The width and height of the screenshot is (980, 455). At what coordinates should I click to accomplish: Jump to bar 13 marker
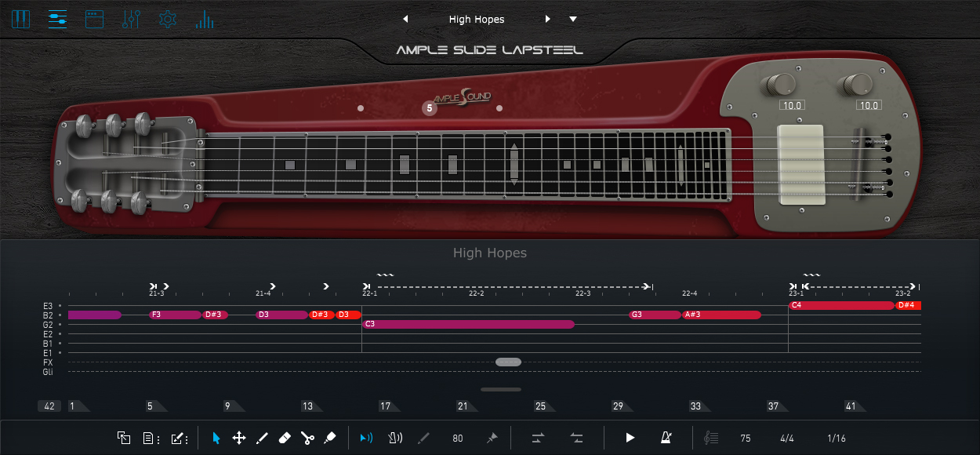pyautogui.click(x=311, y=406)
